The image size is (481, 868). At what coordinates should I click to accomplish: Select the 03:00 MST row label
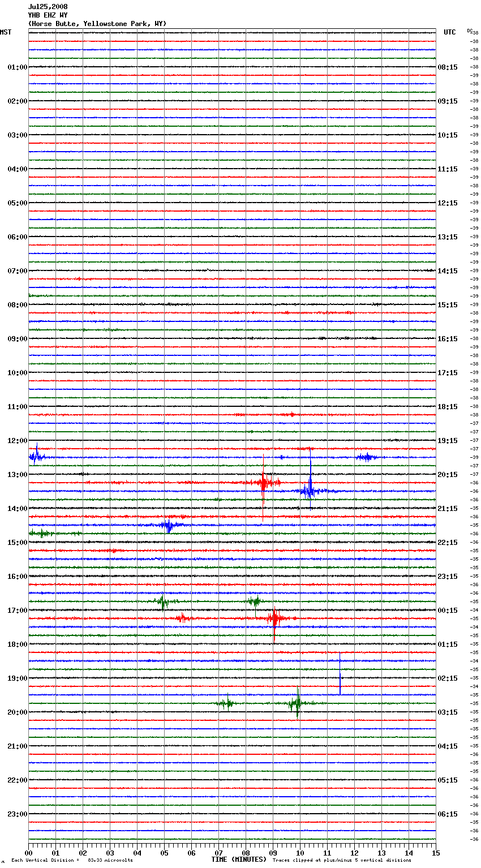point(18,135)
